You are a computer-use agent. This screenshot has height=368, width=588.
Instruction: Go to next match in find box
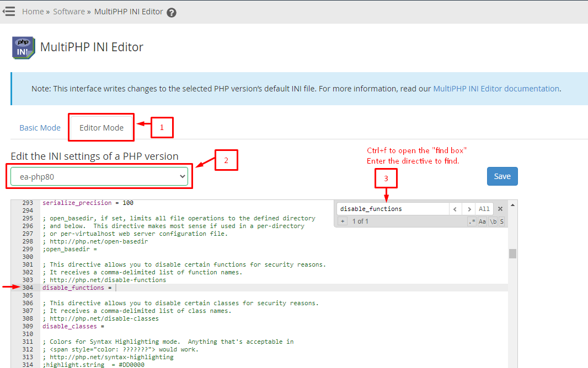coord(469,209)
